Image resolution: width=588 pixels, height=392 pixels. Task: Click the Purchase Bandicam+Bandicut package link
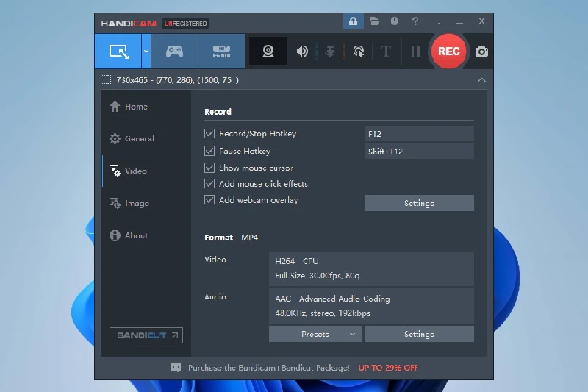(303, 368)
